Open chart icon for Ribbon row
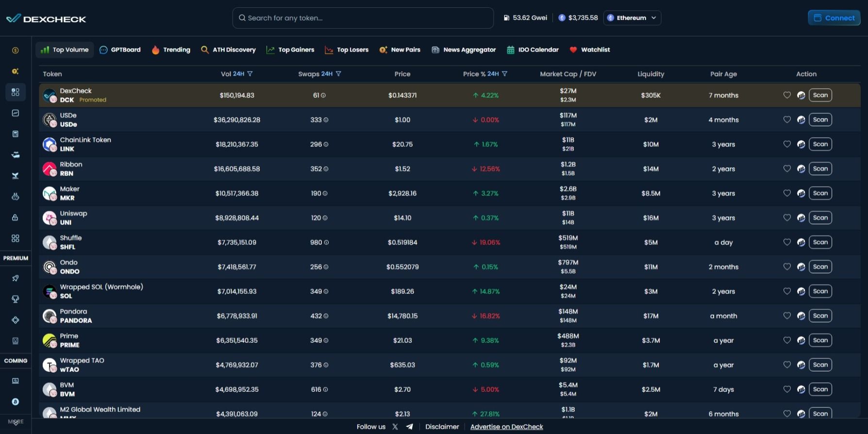Screen dimensions: 868x434 (x=801, y=169)
